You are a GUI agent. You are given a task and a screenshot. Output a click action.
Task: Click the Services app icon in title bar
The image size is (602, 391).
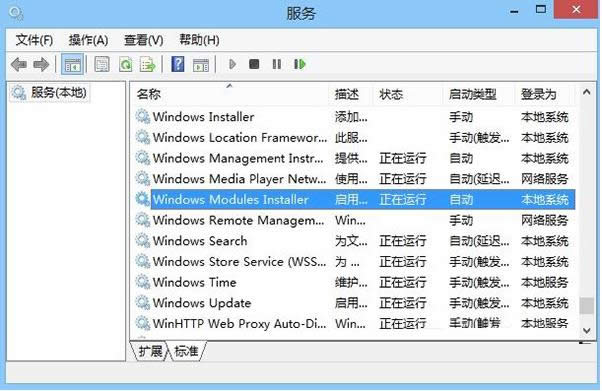[16, 13]
